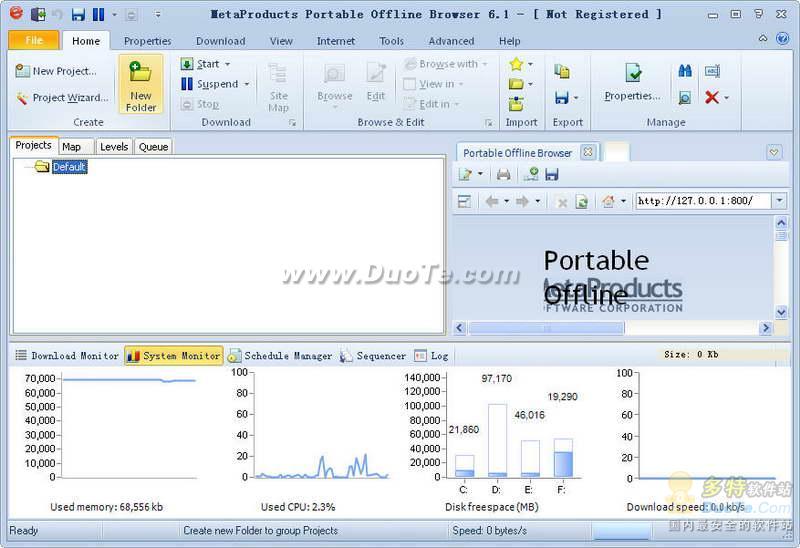Viewport: 800px width, 548px height.
Task: Click the browser horizontal scrollbar right arrow
Action: (x=765, y=328)
